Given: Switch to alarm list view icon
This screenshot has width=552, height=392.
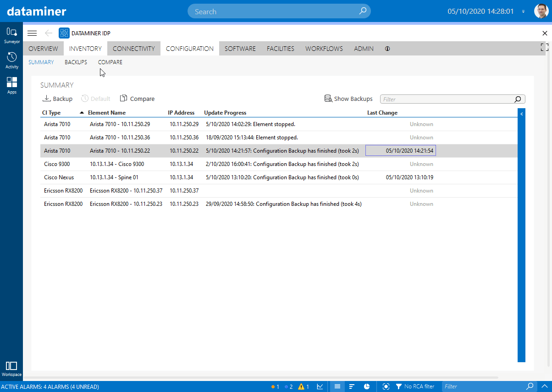Looking at the screenshot, I should coord(337,386).
